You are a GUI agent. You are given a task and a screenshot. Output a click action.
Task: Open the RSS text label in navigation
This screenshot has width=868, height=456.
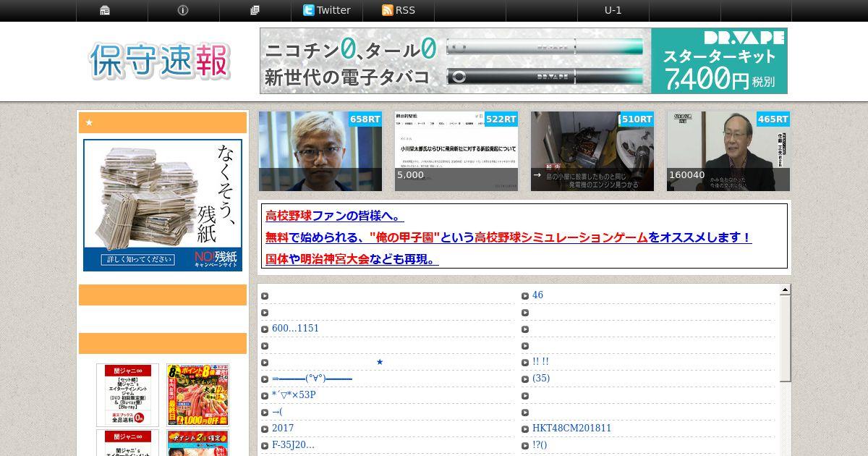point(405,10)
